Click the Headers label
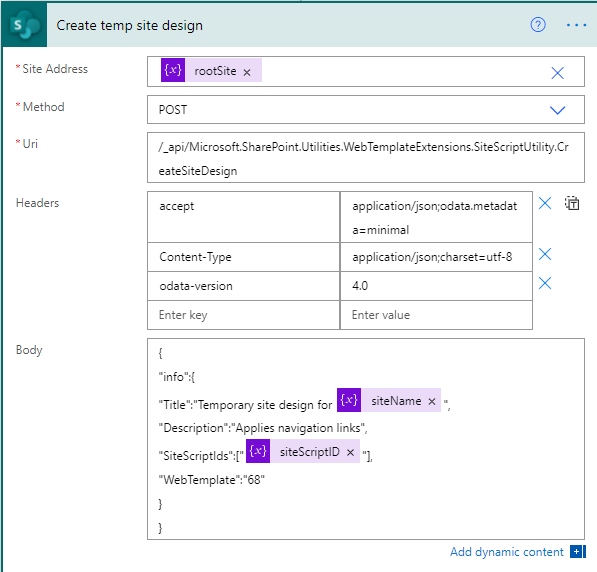This screenshot has height=572, width=597. pyautogui.click(x=37, y=203)
